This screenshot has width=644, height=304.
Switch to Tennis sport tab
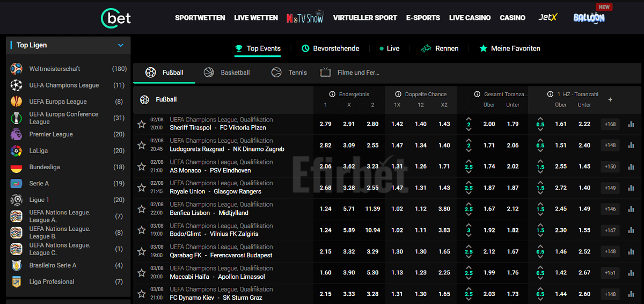click(x=289, y=73)
